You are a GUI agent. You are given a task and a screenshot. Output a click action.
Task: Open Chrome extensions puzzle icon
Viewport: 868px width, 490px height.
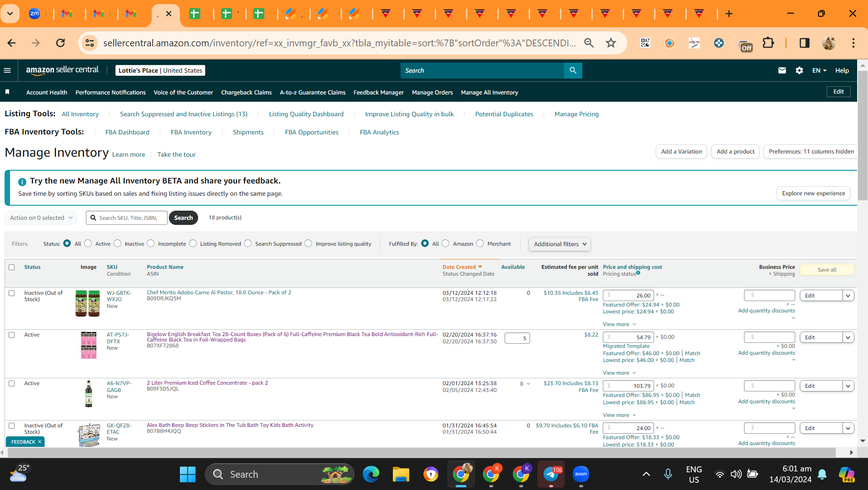[768, 43]
